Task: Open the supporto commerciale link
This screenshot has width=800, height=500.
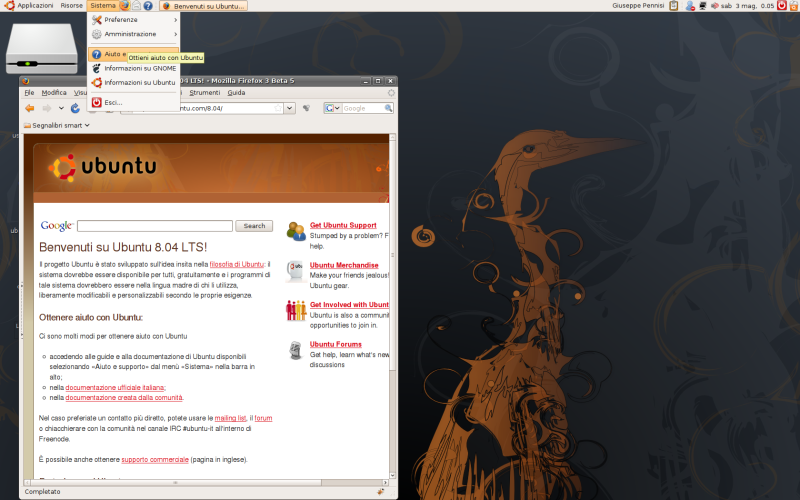Action: click(155, 460)
